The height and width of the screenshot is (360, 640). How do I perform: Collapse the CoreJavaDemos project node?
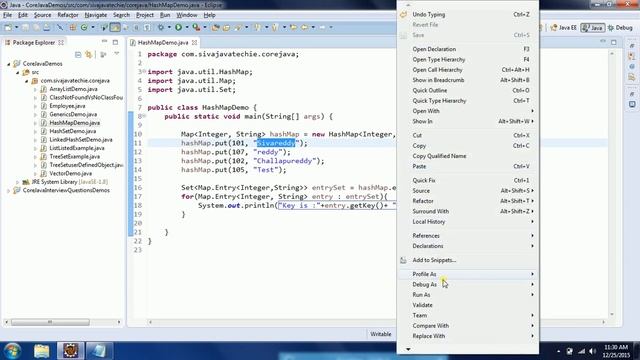9,64
